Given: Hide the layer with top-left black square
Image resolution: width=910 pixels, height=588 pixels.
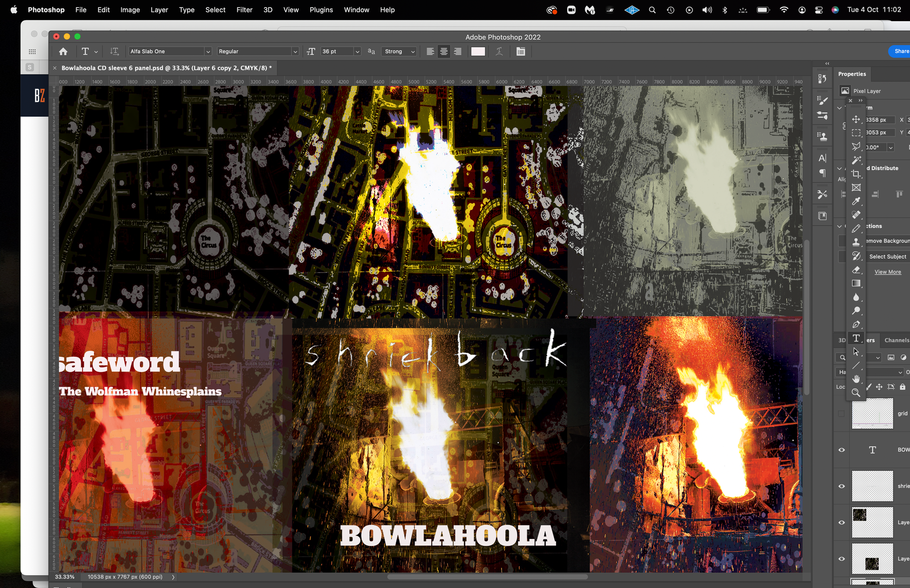Looking at the screenshot, I should point(842,523).
